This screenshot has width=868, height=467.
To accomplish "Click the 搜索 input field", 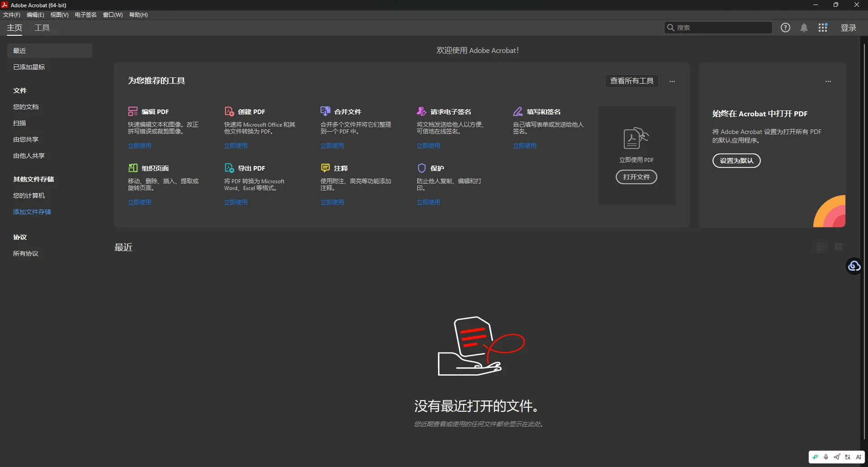I will pyautogui.click(x=718, y=28).
